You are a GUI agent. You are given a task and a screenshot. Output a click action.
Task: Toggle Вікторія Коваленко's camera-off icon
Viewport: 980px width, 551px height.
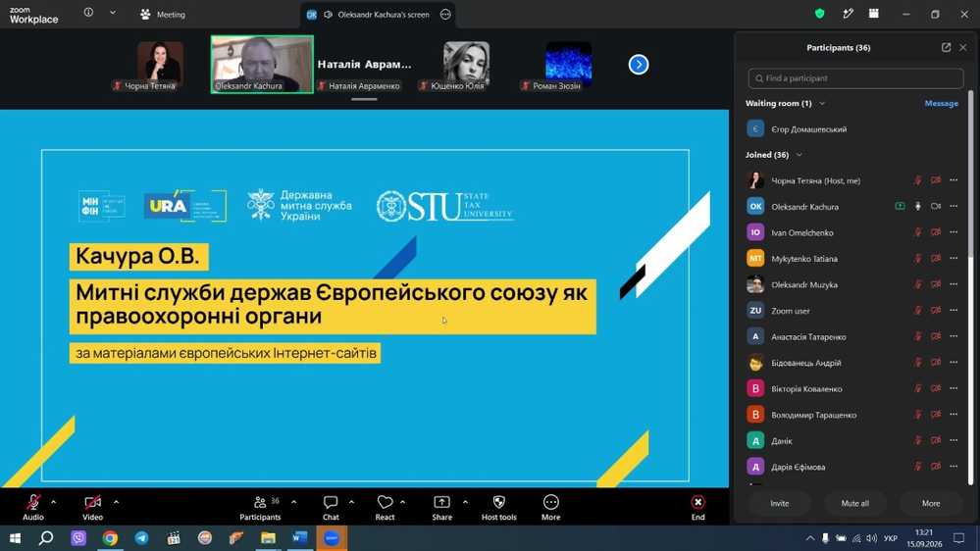936,388
